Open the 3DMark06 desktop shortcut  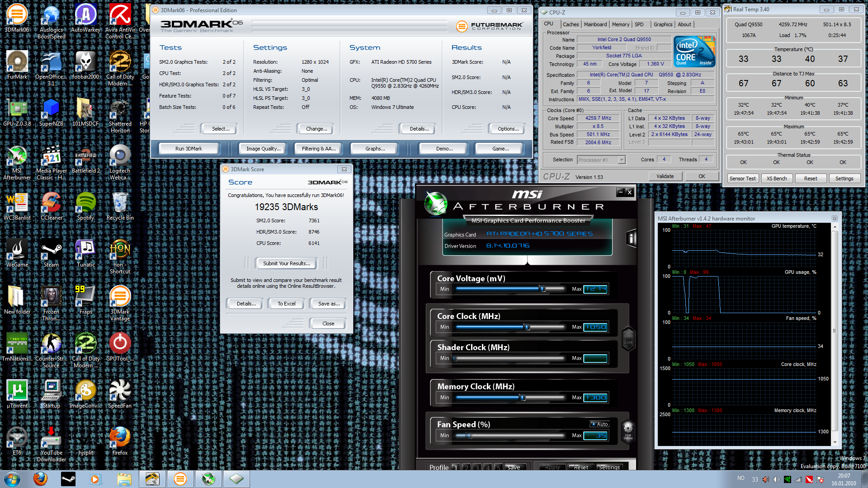pos(17,18)
